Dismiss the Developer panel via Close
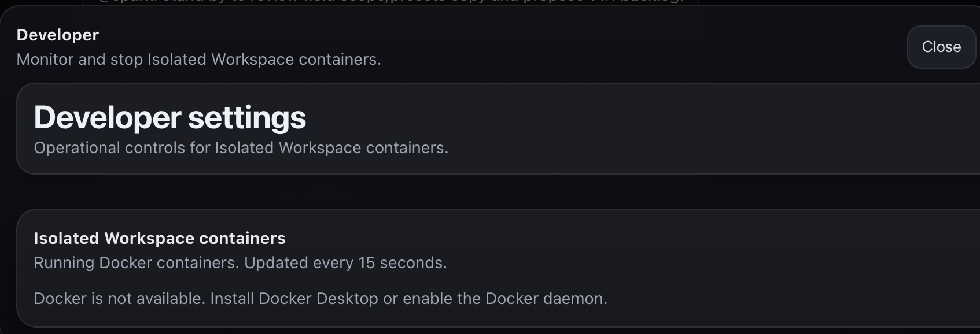 click(x=941, y=47)
